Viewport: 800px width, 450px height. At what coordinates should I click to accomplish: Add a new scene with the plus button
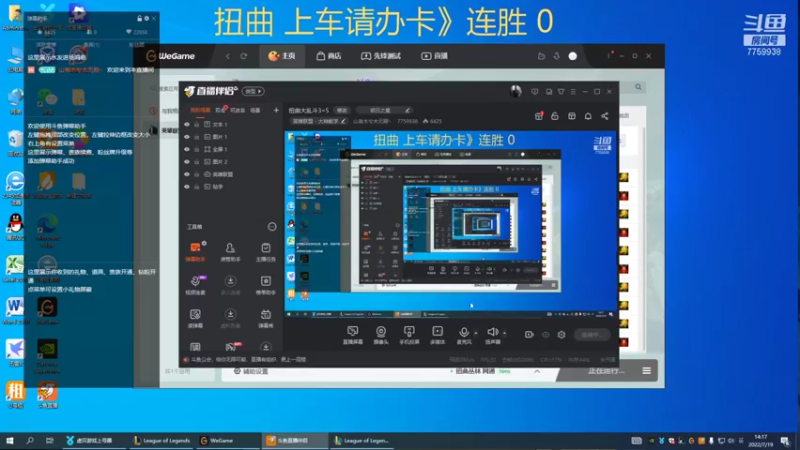[x=276, y=110]
